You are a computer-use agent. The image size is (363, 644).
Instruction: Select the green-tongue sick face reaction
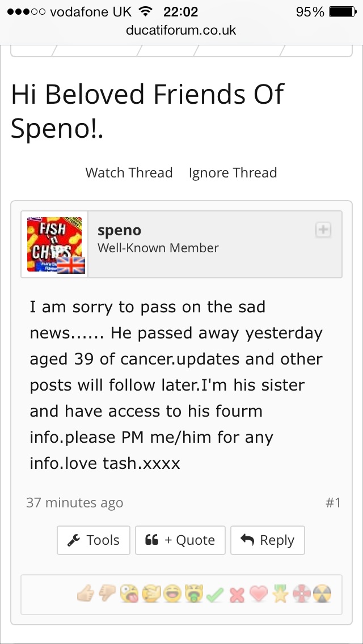point(193,594)
